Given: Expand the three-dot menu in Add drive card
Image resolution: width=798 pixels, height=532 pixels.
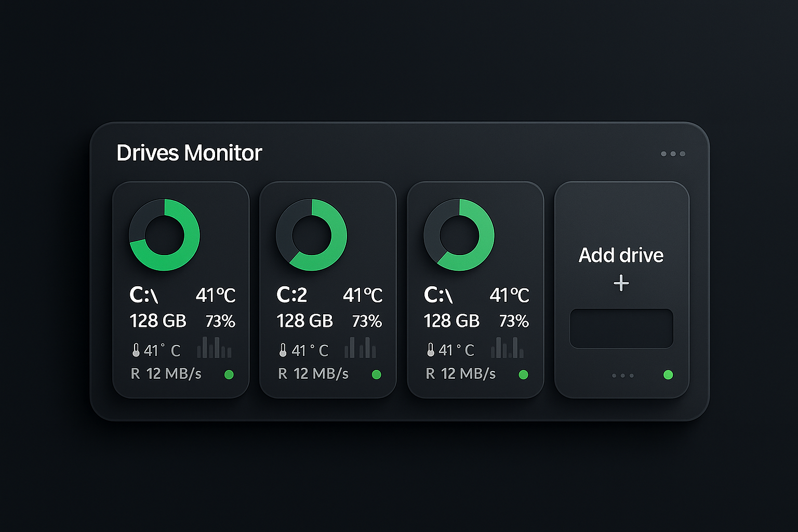Looking at the screenshot, I should (x=622, y=376).
